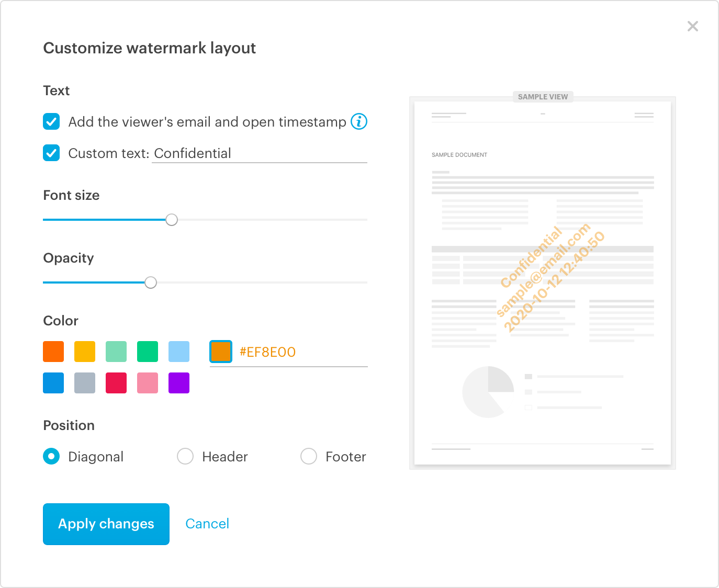
Task: Click the info icon next to timestamp option
Action: (358, 122)
